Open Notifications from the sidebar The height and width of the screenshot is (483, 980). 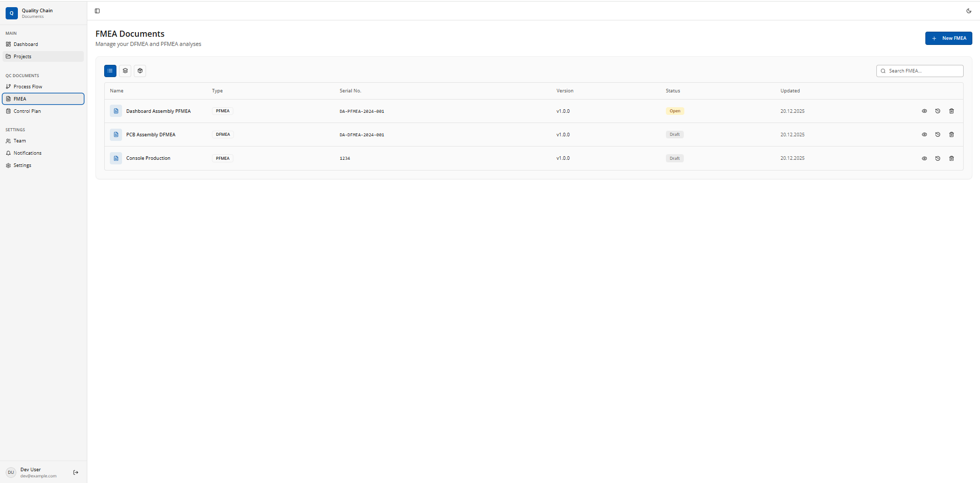tap(28, 153)
